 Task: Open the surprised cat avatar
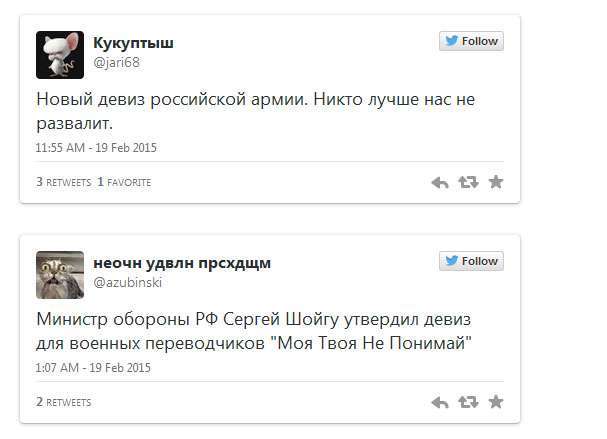pos(60,275)
